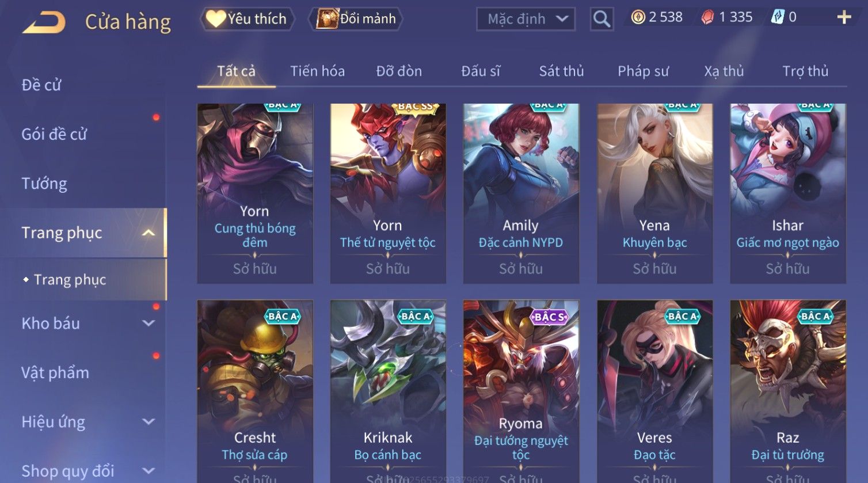
Task: Open Gói đề cử in sidebar
Action: click(54, 134)
